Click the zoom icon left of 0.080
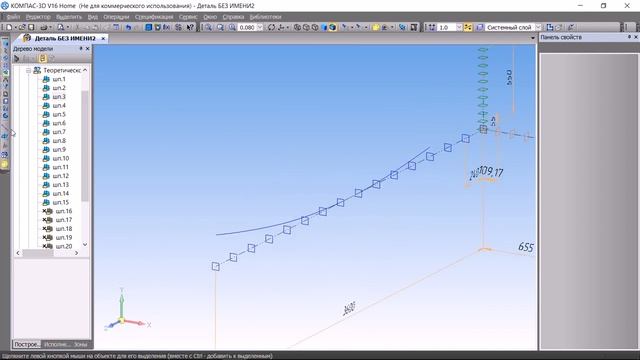640x360 pixels. click(x=232, y=27)
